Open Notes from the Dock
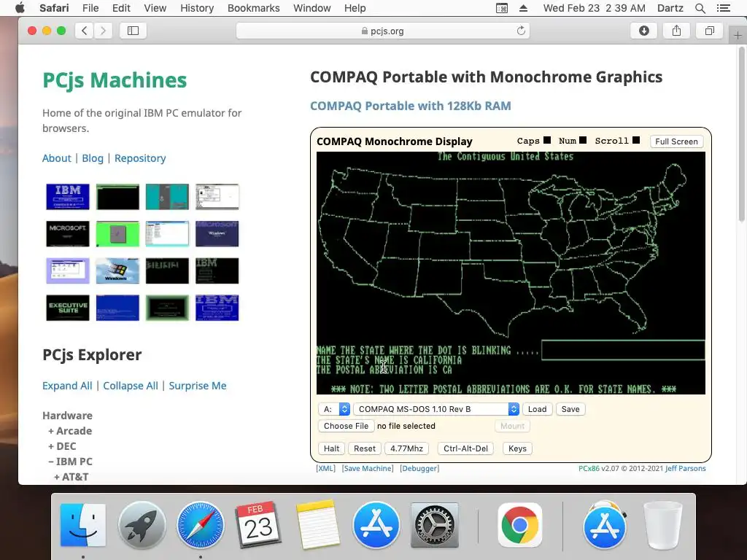 pyautogui.click(x=317, y=525)
